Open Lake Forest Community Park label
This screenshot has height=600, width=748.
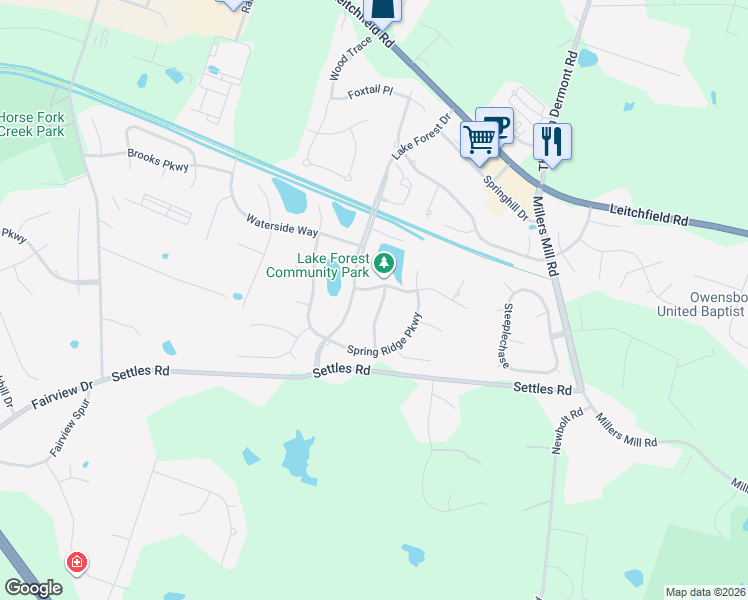click(x=318, y=265)
